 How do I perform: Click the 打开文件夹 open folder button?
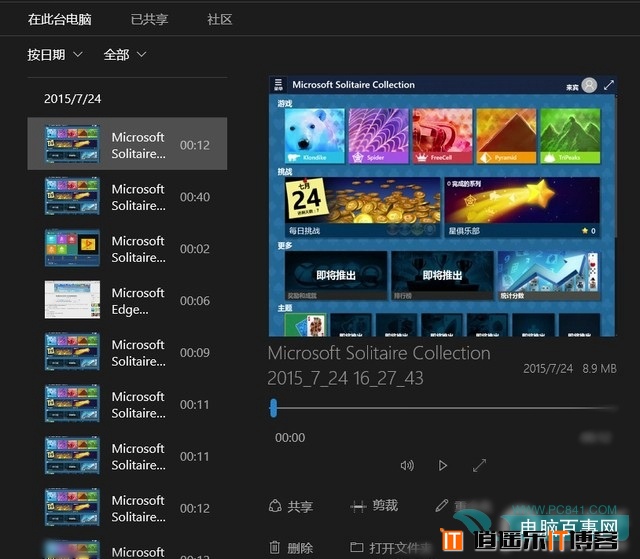pyautogui.click(x=391, y=548)
